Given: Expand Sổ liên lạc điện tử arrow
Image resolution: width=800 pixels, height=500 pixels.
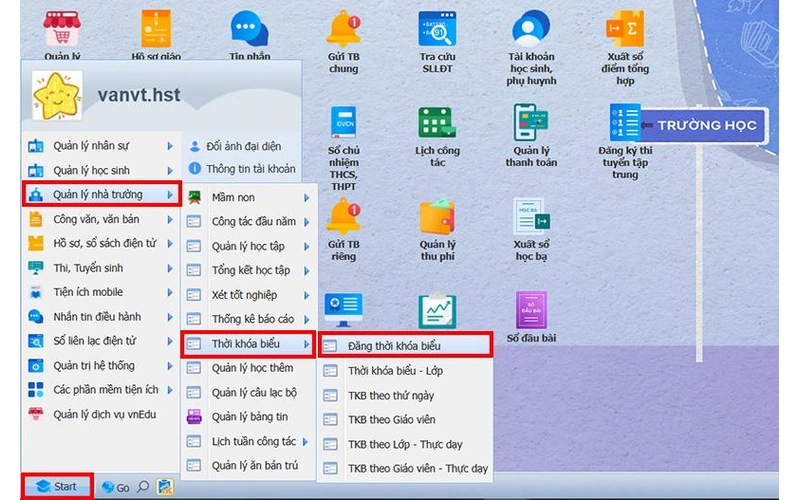Looking at the screenshot, I should click(170, 341).
